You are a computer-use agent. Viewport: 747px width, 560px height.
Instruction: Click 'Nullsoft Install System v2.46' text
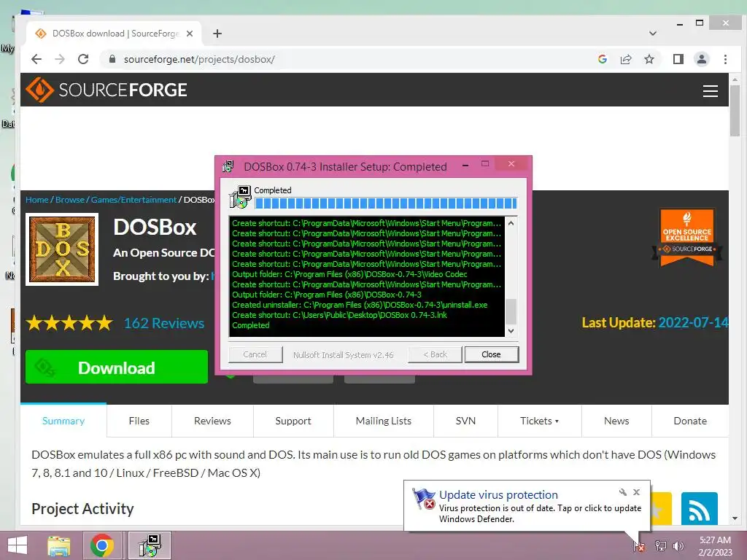pyautogui.click(x=343, y=355)
